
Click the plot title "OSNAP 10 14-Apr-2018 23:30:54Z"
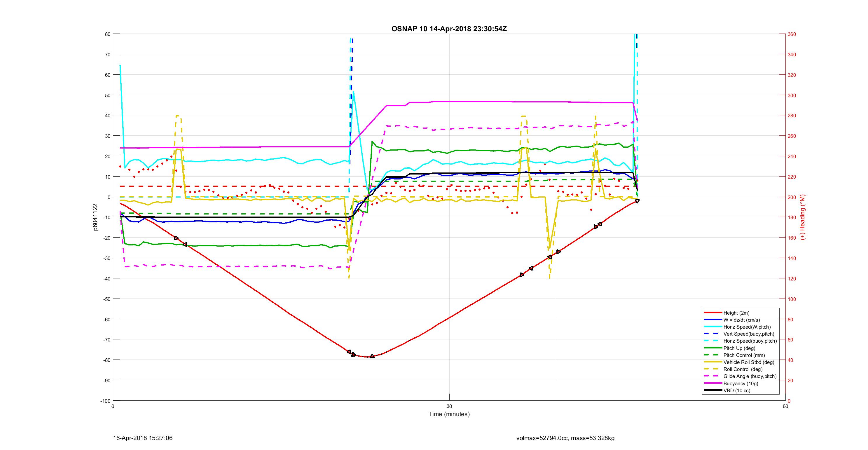point(449,29)
